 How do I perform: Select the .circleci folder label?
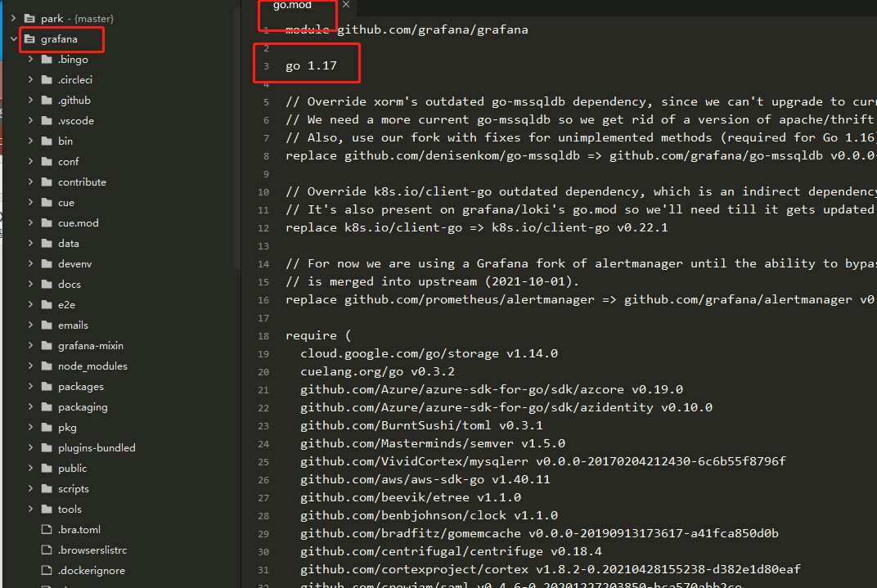click(75, 80)
